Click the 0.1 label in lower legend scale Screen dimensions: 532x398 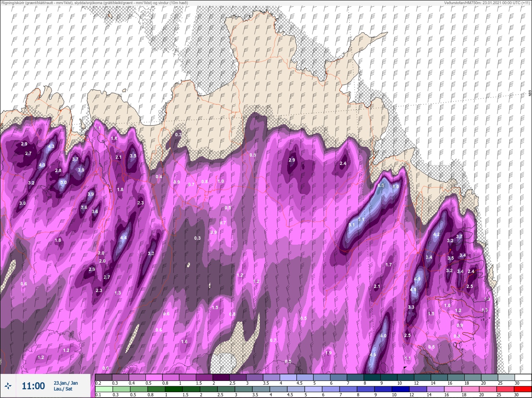[98, 395]
